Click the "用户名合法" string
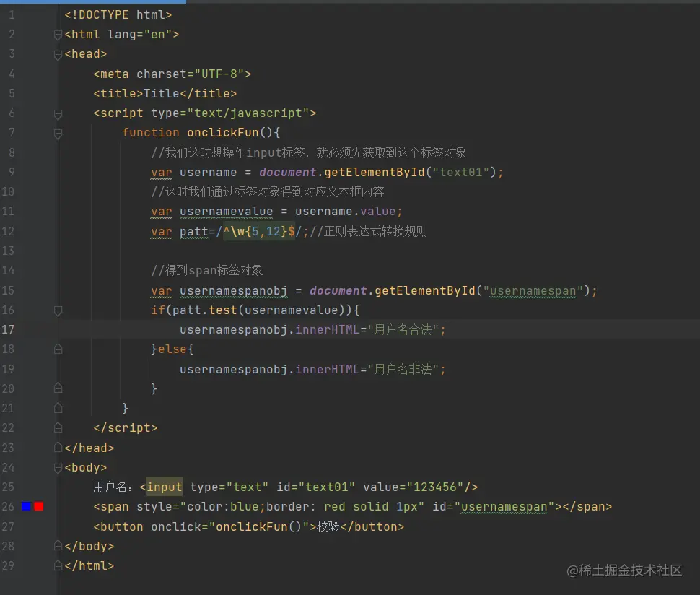Screen dimensions: 700x595 coord(403,330)
